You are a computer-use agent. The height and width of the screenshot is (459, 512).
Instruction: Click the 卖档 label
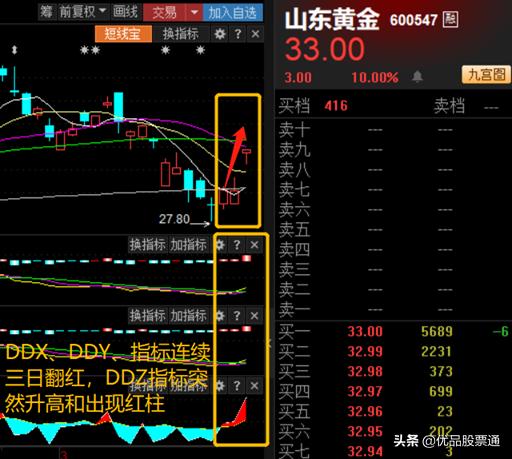tap(449, 106)
